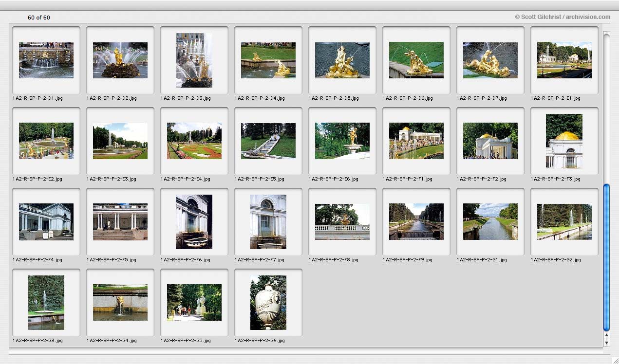The image size is (619, 364).
Task: Select the filename label 1A2-R-SP-P-2-F8.jpg
Action: point(334,260)
